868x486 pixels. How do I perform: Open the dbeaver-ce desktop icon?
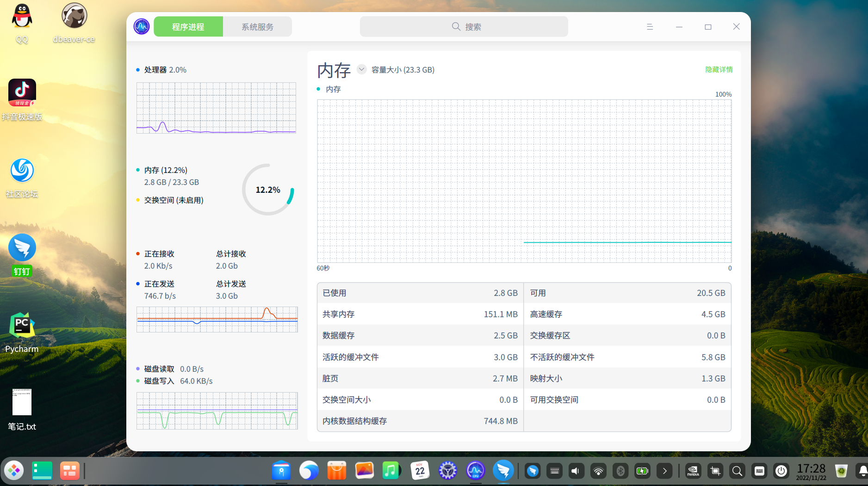click(x=74, y=23)
